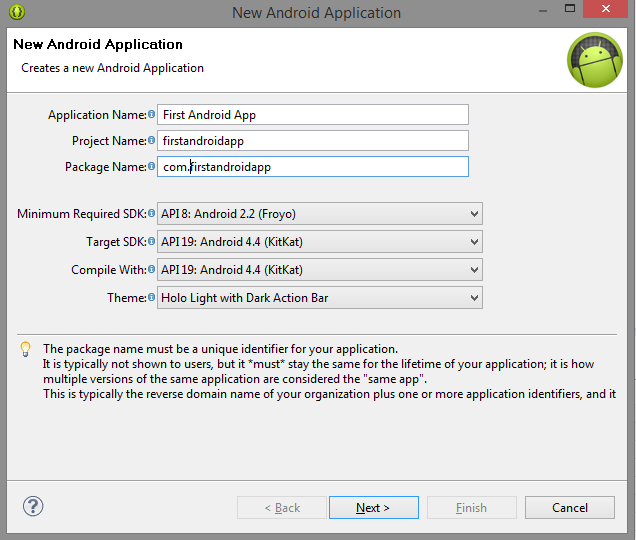Open the Compile With dropdown
The image size is (636, 540).
[x=320, y=270]
